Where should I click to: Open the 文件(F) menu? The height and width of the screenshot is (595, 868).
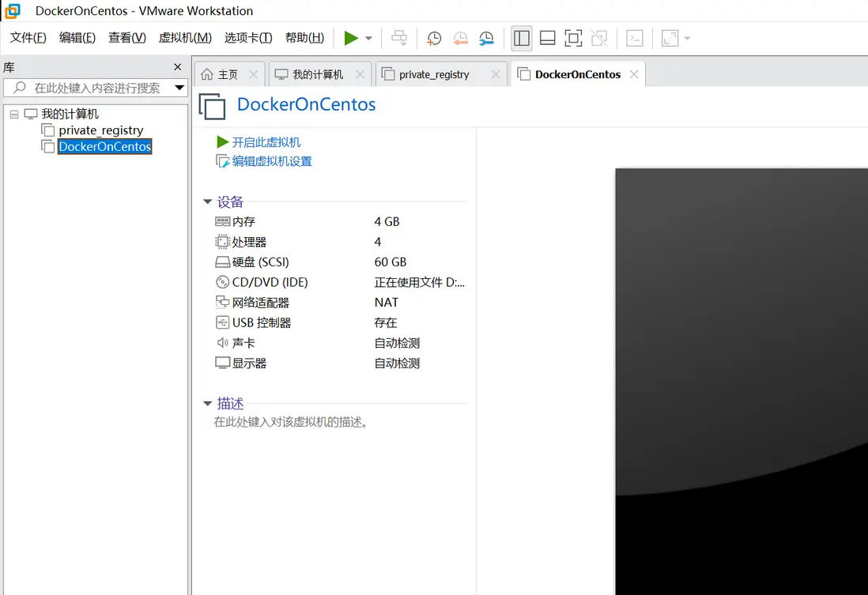(28, 38)
